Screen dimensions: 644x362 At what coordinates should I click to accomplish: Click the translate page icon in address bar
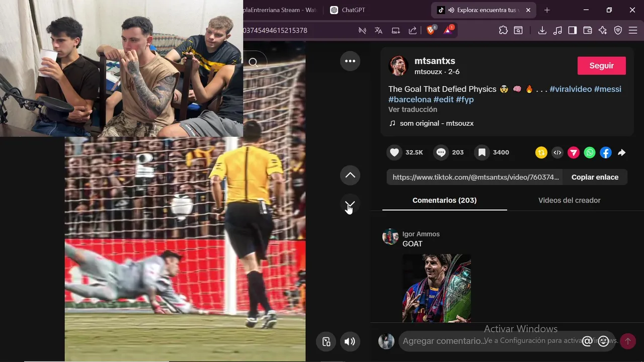tap(379, 30)
